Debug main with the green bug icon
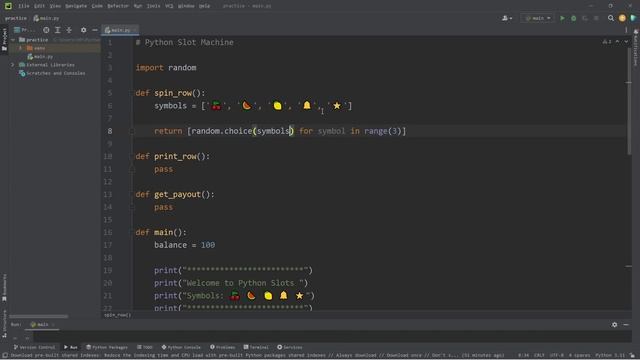This screenshot has width=640, height=360. coord(573,18)
